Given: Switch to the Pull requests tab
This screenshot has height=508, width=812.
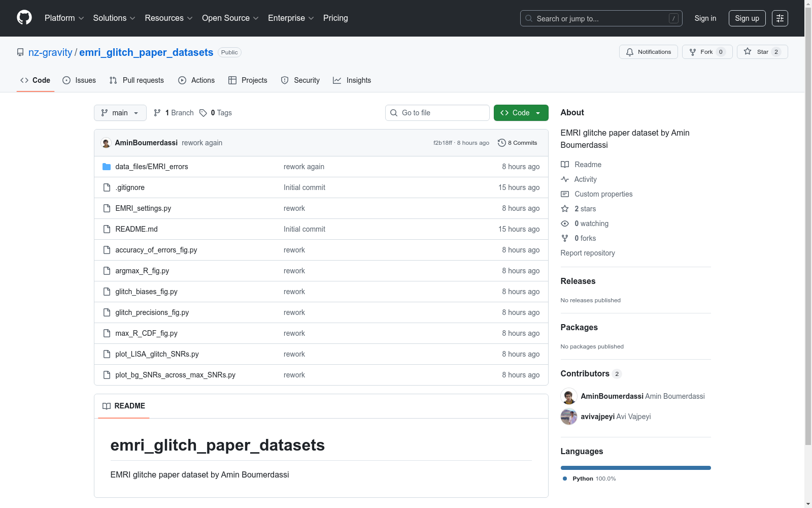Looking at the screenshot, I should [x=137, y=80].
